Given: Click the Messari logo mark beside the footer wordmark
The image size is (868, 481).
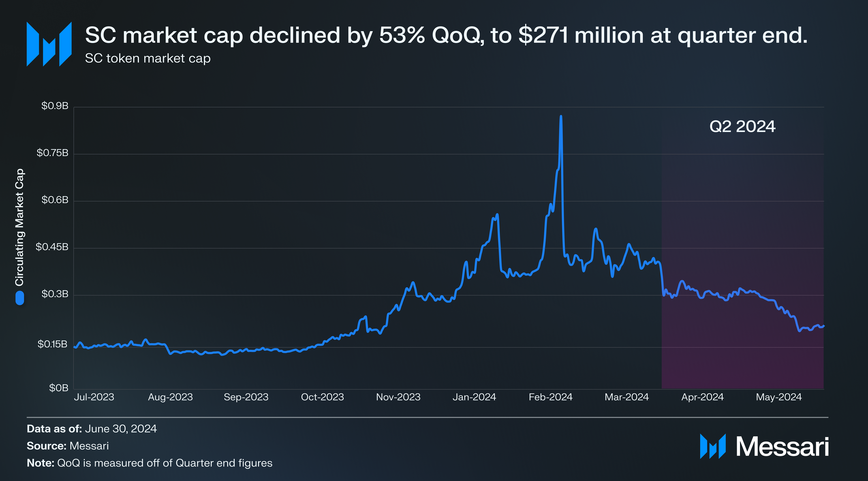Looking at the screenshot, I should pyautogui.click(x=713, y=446).
